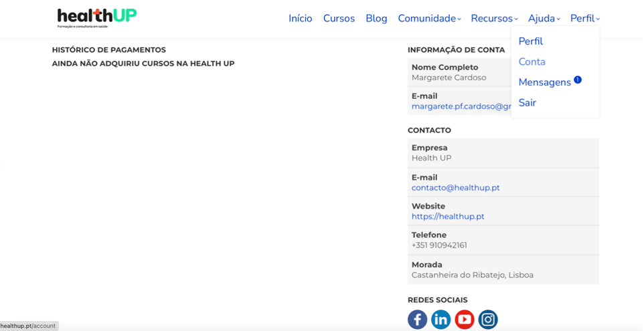
Task: Open the Cursos page
Action: (339, 19)
